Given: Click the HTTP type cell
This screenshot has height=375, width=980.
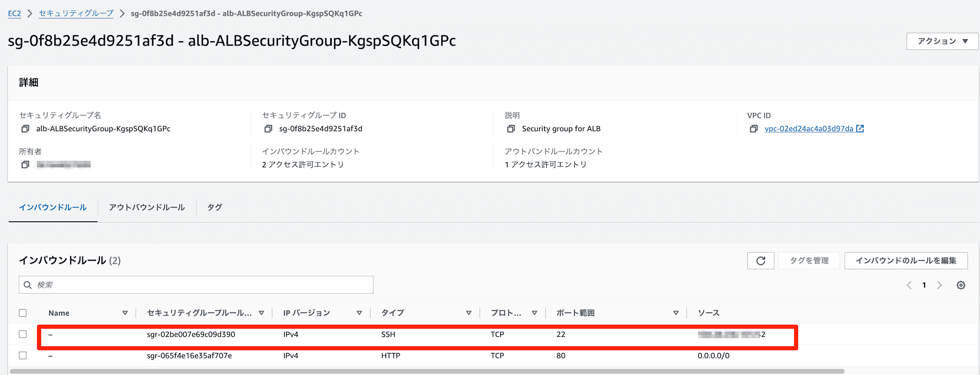Looking at the screenshot, I should [391, 356].
